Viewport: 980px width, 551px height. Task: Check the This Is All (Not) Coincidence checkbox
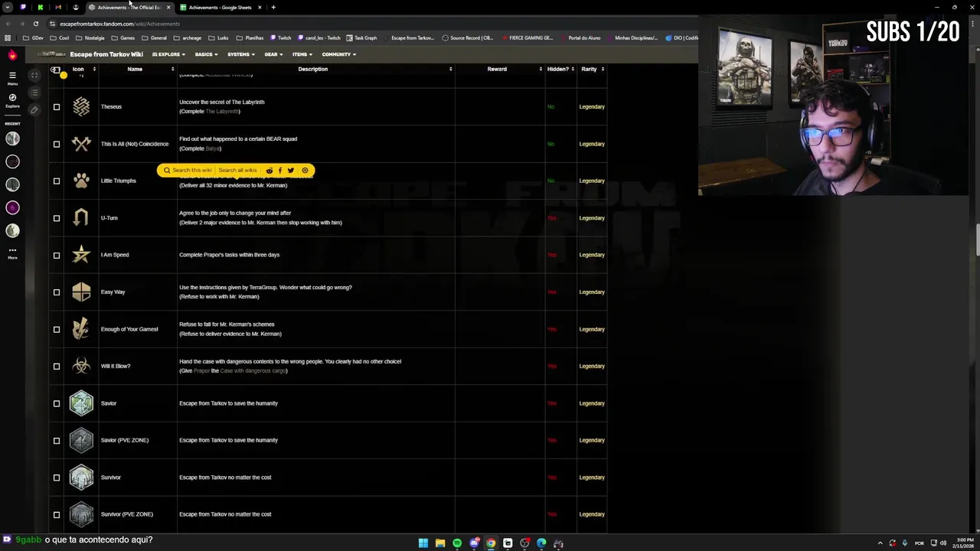[x=57, y=144]
